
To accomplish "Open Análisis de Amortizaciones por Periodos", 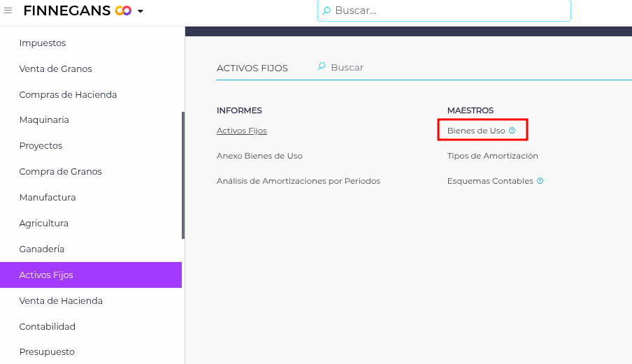I will pyautogui.click(x=299, y=181).
